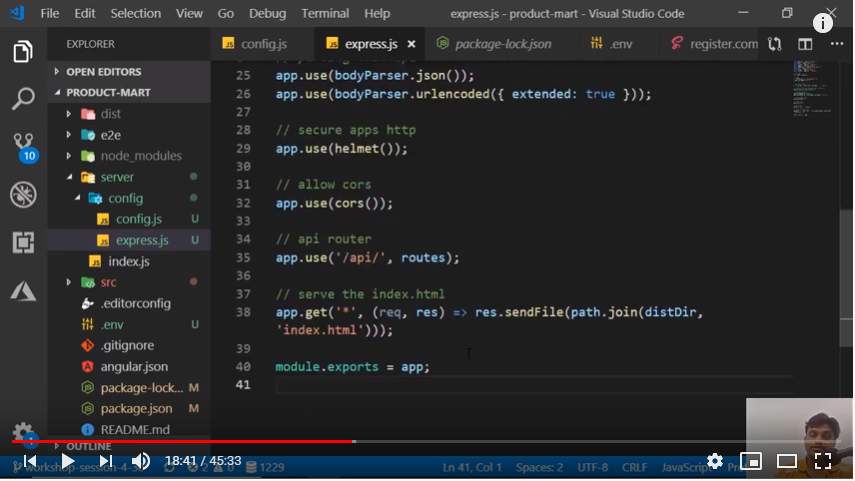Open the Terminal menu
Image resolution: width=855 pixels, height=481 pixels.
coord(325,14)
